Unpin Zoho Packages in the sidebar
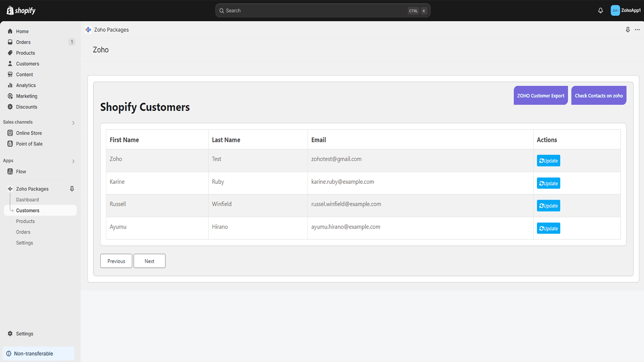The height and width of the screenshot is (362, 644). pos(72,189)
